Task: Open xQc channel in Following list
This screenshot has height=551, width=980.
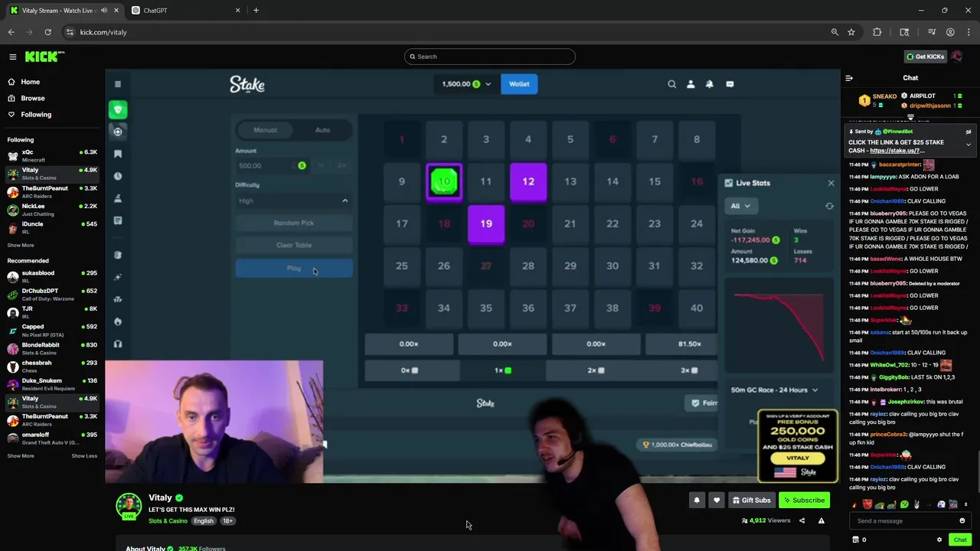Action: (x=52, y=155)
